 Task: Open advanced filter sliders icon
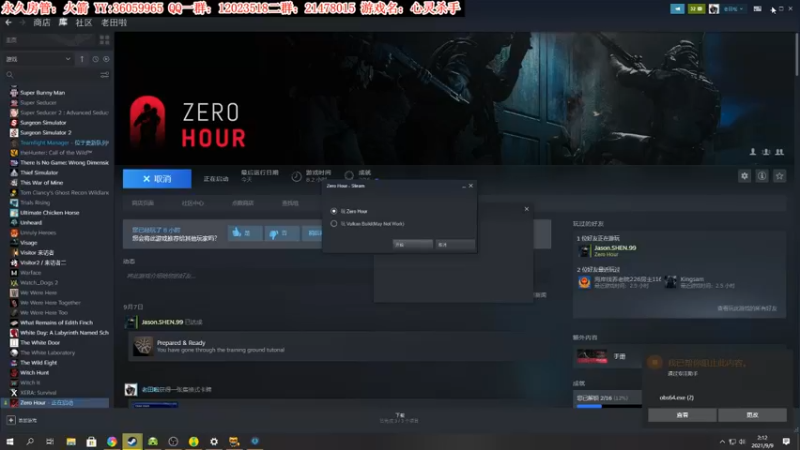click(x=105, y=75)
